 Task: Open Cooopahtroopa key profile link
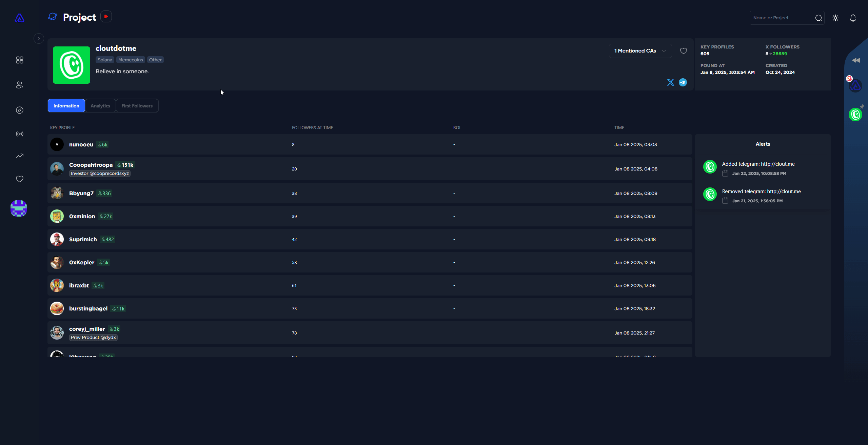click(x=91, y=165)
